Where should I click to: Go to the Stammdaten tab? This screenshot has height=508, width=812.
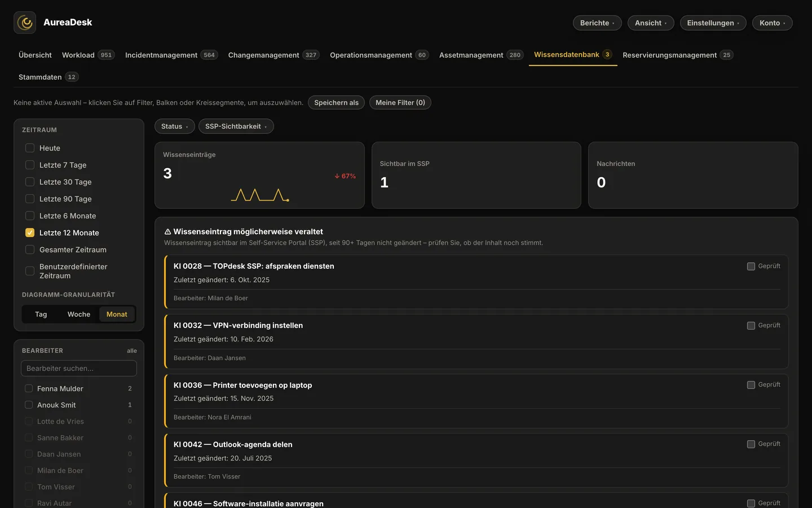coord(48,77)
